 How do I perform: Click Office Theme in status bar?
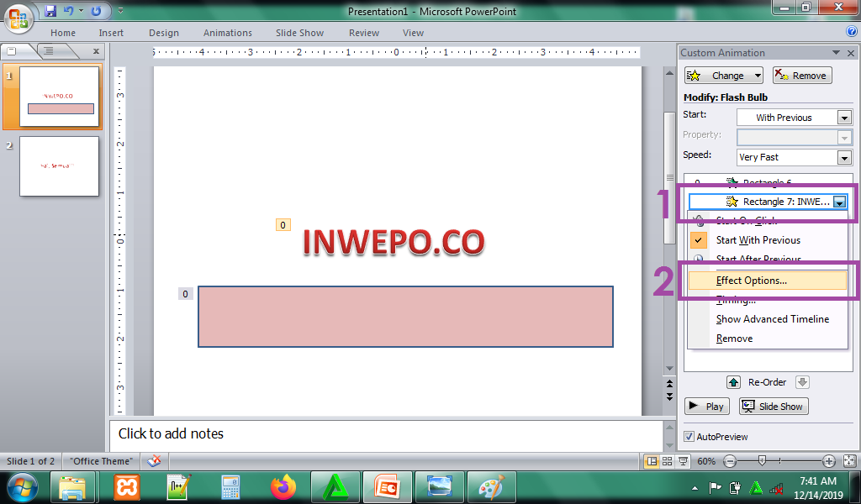coord(102,461)
